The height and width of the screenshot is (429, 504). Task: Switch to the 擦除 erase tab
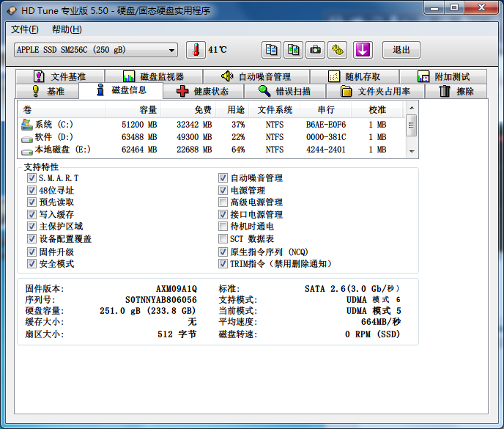(x=457, y=92)
